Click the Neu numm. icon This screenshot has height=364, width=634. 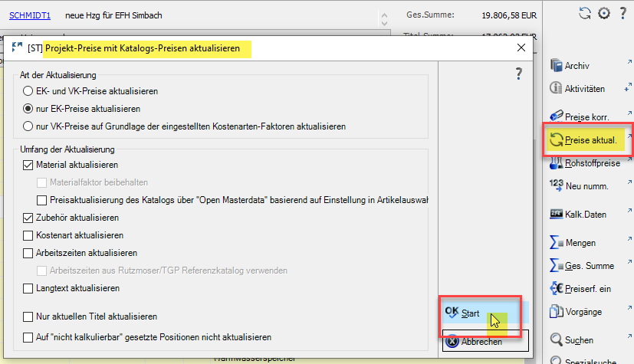557,185
